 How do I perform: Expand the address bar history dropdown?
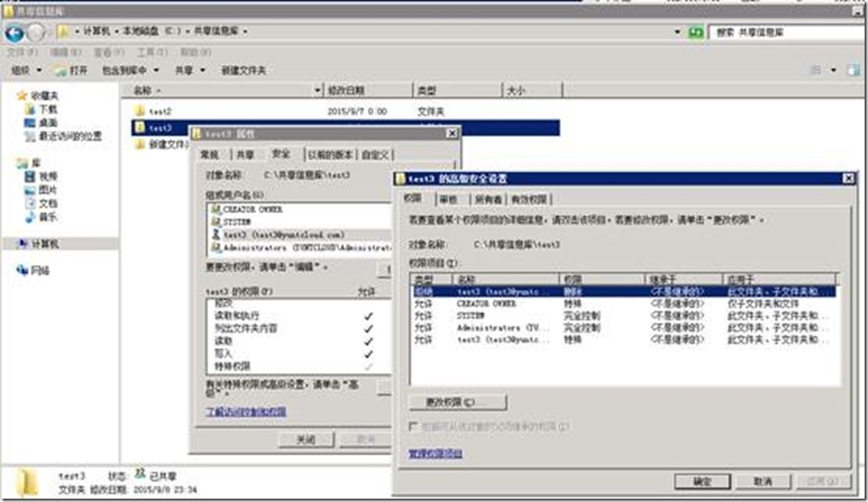click(677, 32)
